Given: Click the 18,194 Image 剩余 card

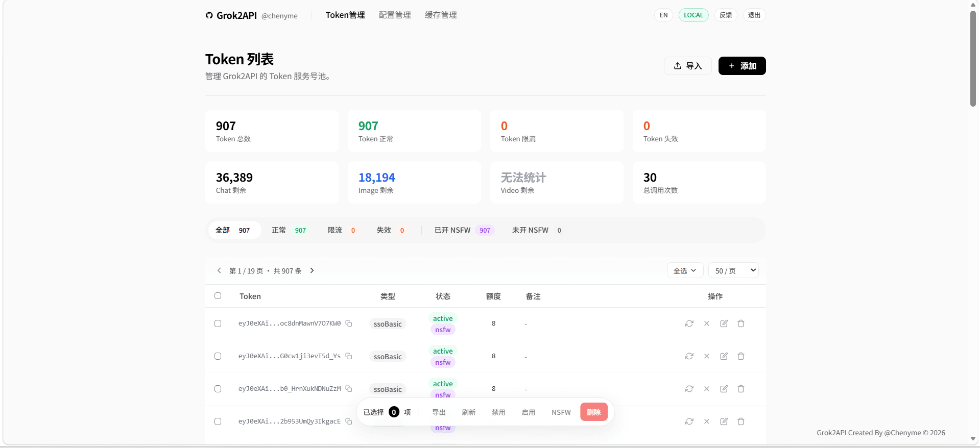Looking at the screenshot, I should coord(414,183).
